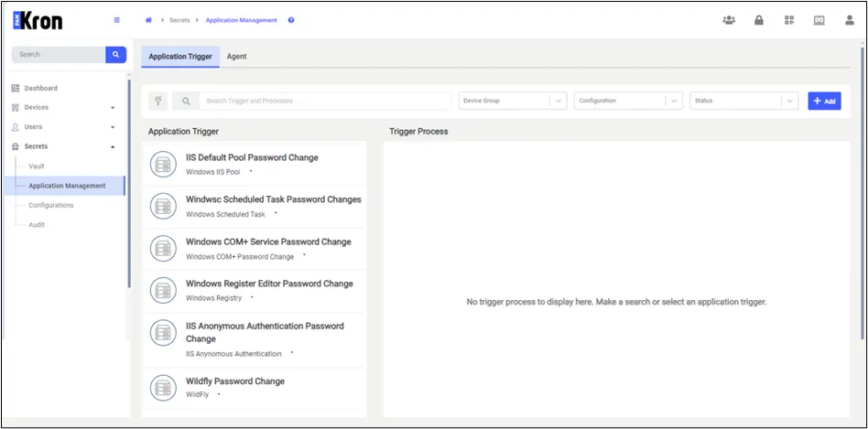This screenshot has width=868, height=429.
Task: Select Application Management in sidebar
Action: point(67,186)
